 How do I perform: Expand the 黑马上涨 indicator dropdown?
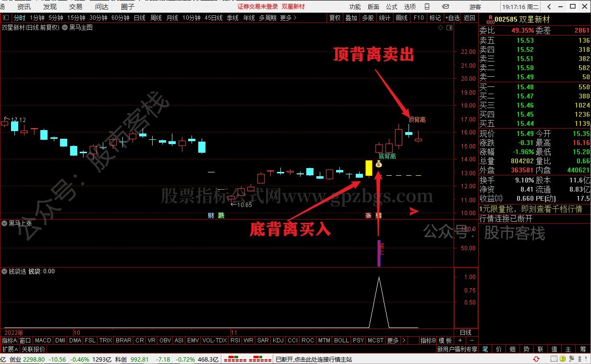5,223
